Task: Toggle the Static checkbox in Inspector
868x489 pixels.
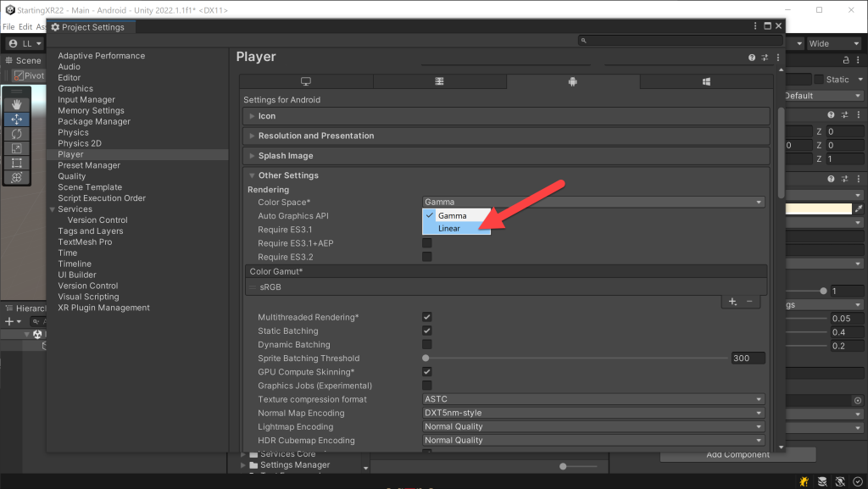Action: click(x=819, y=80)
